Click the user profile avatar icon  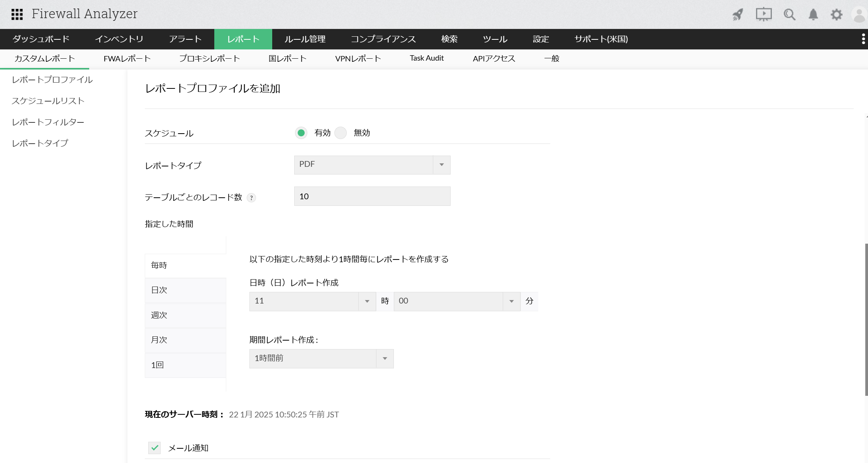click(860, 15)
